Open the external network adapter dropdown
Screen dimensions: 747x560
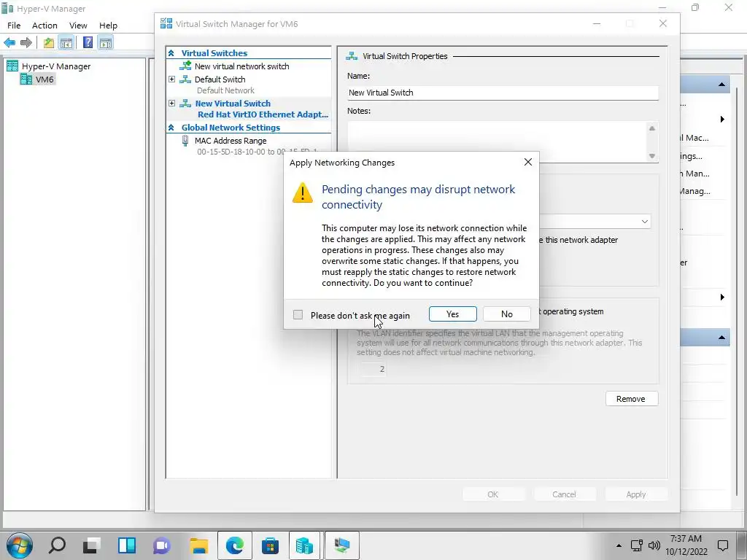[644, 222]
